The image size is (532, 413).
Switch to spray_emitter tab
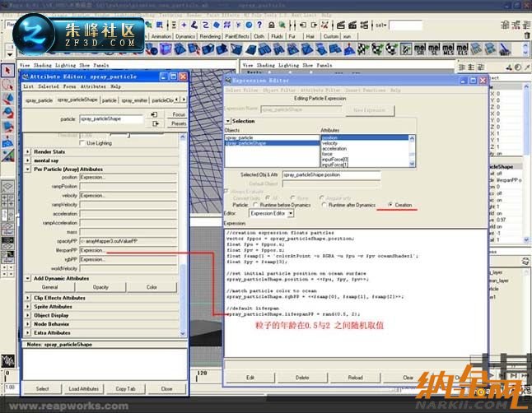(134, 100)
